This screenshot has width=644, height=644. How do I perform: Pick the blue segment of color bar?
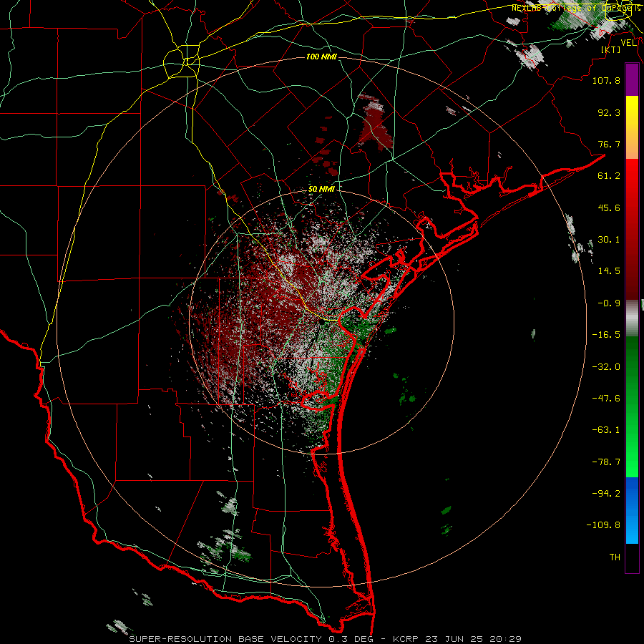(x=632, y=510)
